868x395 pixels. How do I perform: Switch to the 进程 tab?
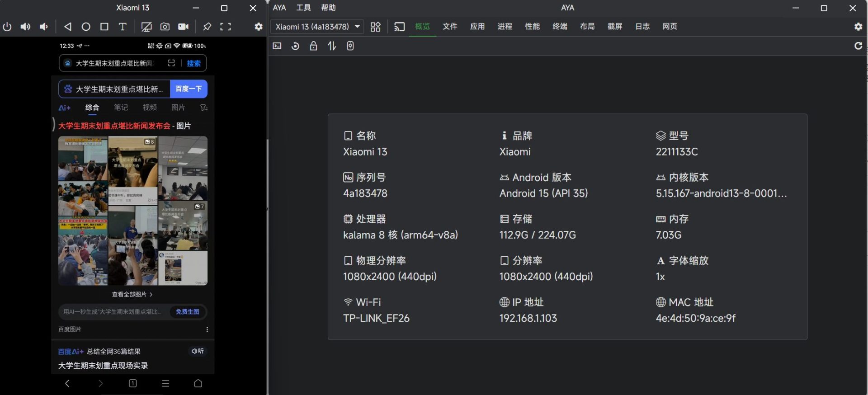click(x=505, y=26)
